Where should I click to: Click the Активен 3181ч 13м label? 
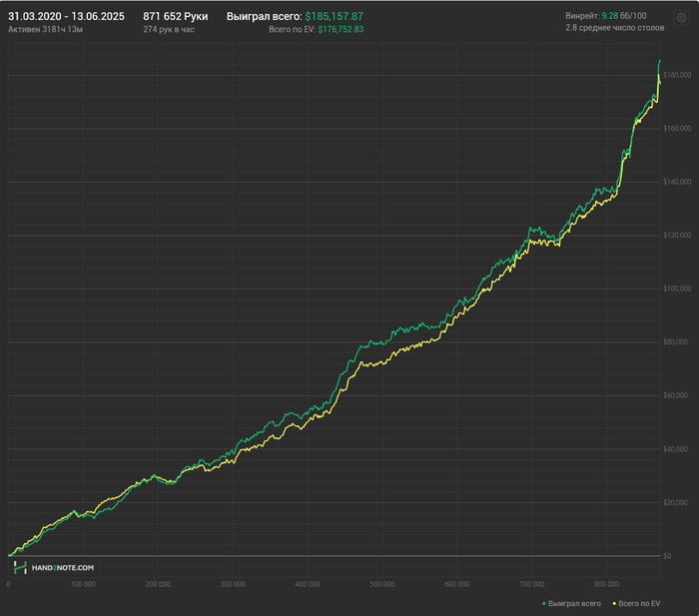46,29
